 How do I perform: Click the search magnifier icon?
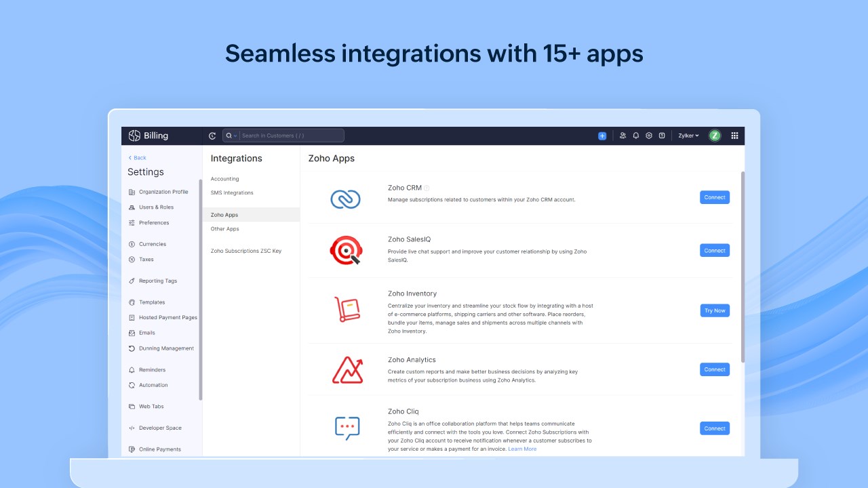pos(229,136)
